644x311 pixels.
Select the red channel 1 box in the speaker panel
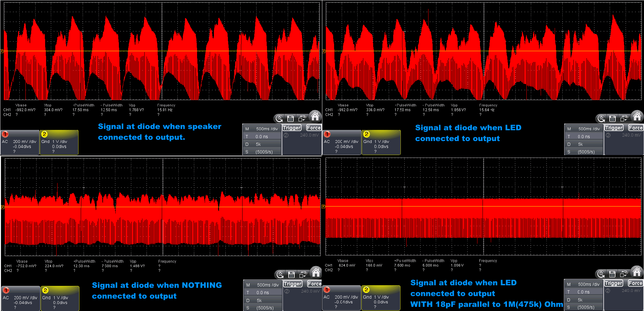click(20, 142)
